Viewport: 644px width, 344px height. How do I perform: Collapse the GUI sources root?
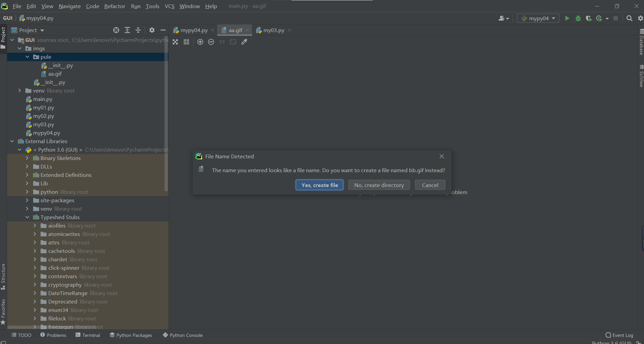click(12, 40)
